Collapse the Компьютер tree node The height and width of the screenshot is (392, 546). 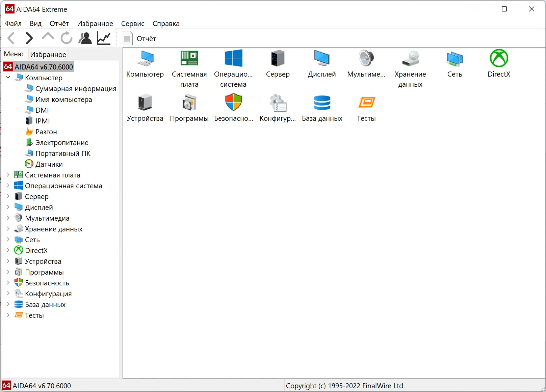[8, 78]
